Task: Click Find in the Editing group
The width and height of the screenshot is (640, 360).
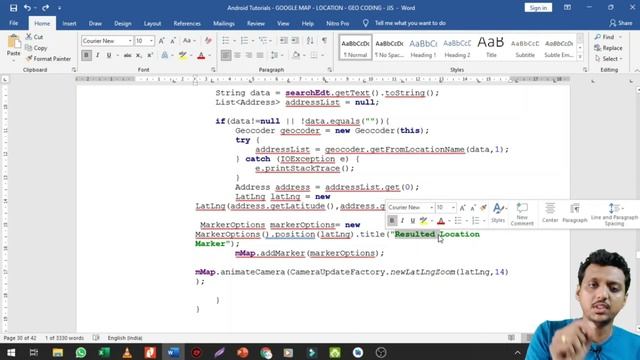Action: [x=604, y=37]
